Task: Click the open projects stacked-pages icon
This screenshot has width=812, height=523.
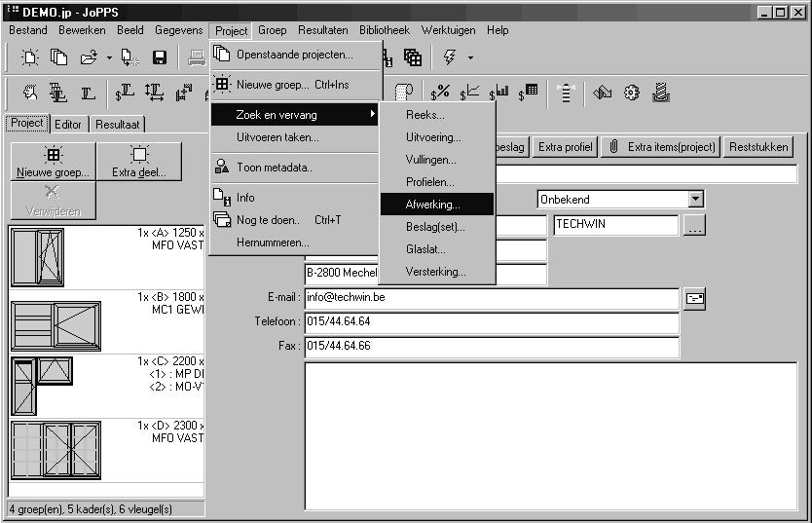Action: (59, 56)
